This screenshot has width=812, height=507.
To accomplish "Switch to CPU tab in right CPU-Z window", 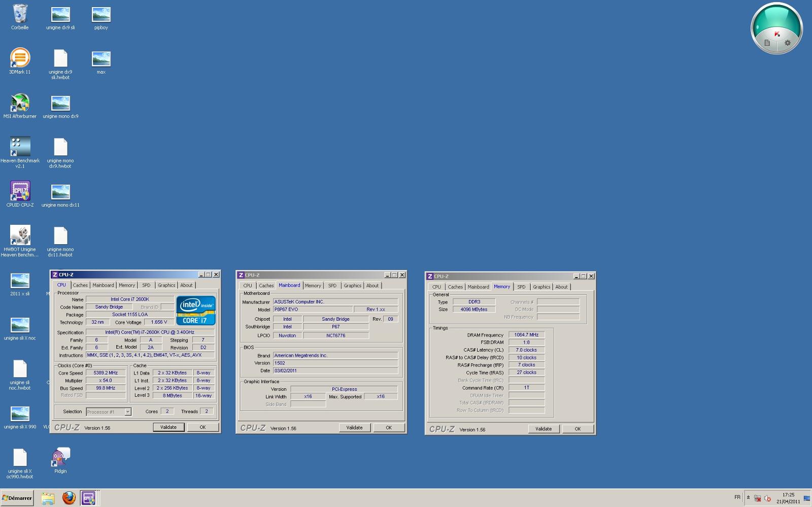I will [436, 287].
